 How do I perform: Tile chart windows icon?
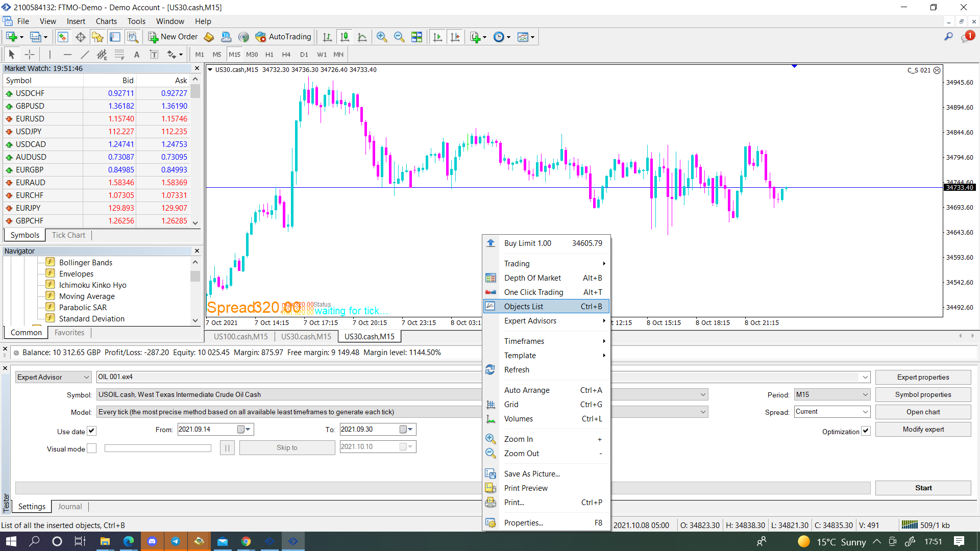coord(416,37)
